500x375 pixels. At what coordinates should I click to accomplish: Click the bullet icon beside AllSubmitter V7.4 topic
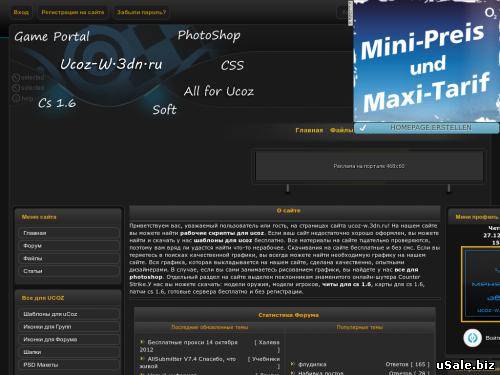pyautogui.click(x=142, y=359)
